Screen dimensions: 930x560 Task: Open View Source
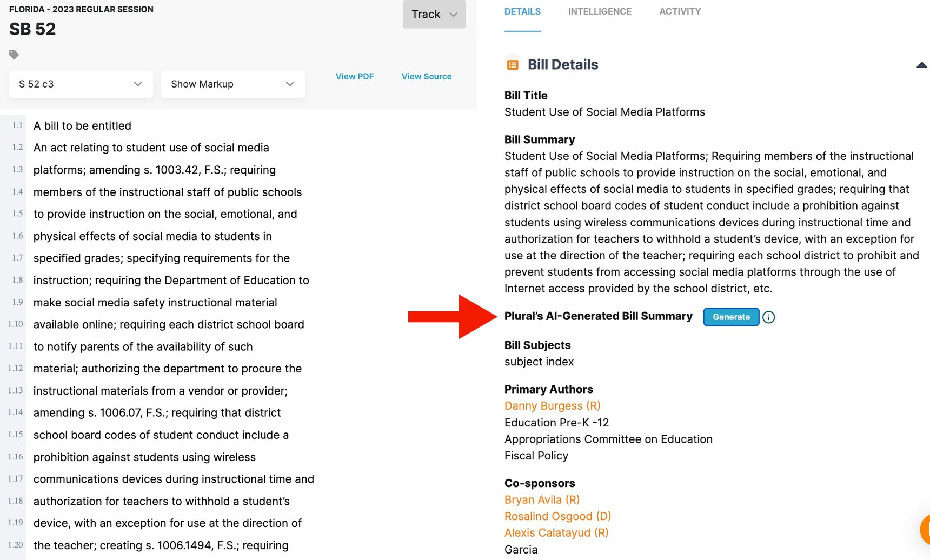426,76
